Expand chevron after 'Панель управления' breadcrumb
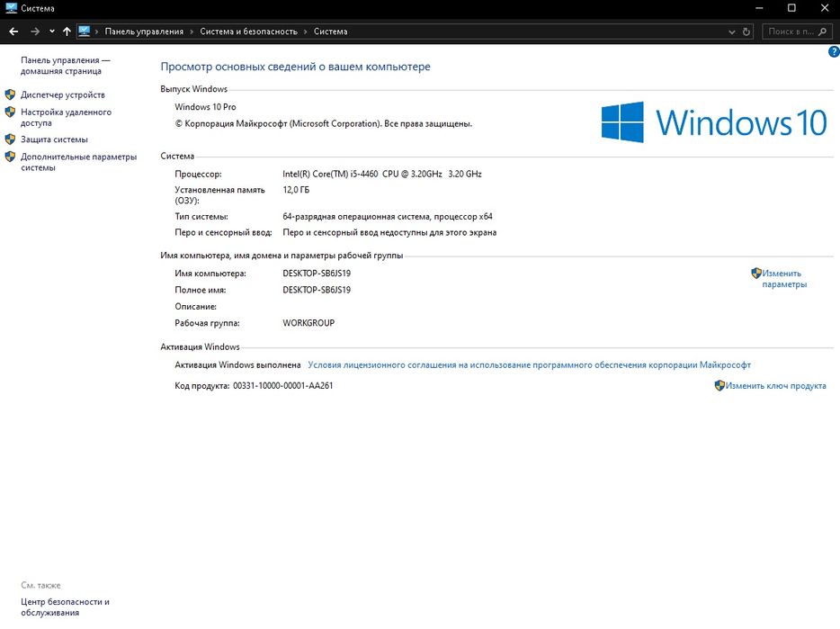840x629 pixels. click(x=192, y=31)
